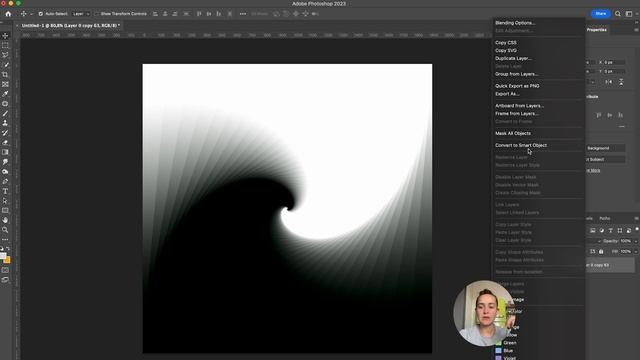The width and height of the screenshot is (640, 360).
Task: Toggle Show Transform Controls checkbox
Action: point(96,14)
